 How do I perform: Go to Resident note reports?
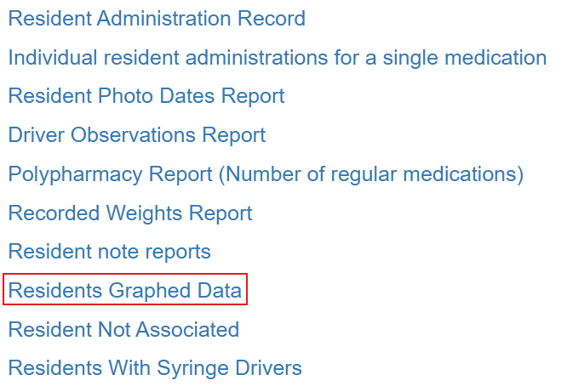[109, 252]
